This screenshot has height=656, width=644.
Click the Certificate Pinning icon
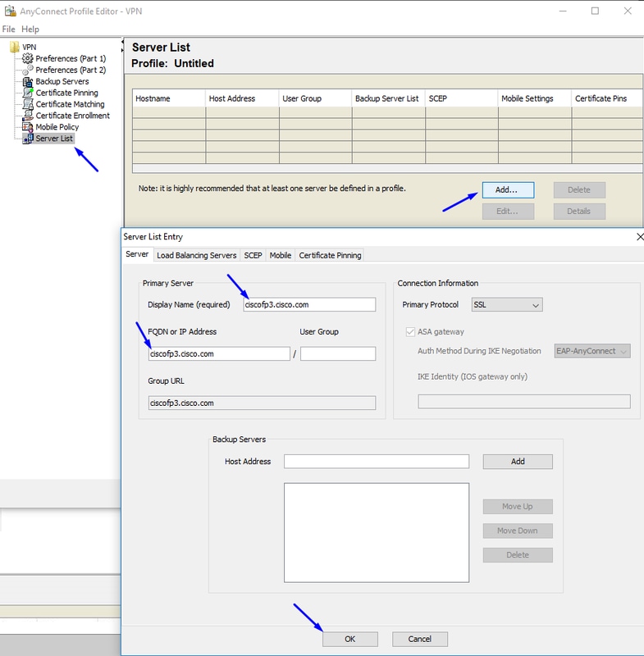point(28,93)
